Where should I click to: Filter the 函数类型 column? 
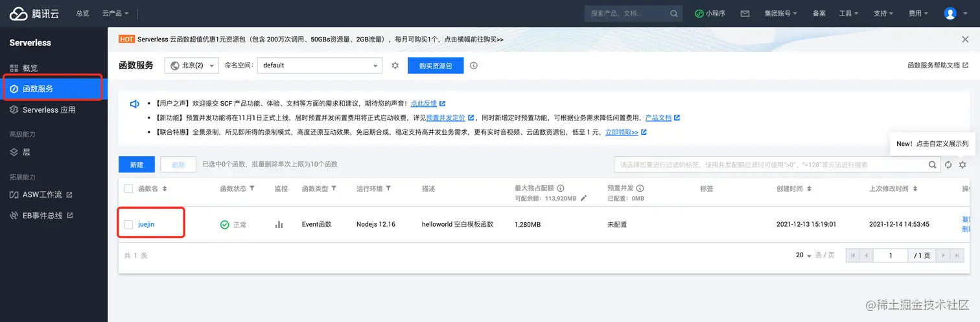[334, 189]
